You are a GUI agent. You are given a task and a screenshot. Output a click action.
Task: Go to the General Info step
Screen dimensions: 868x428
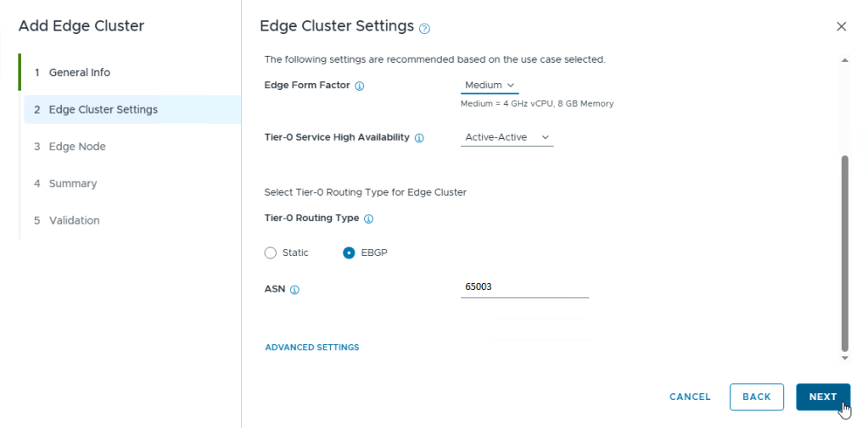click(x=79, y=73)
